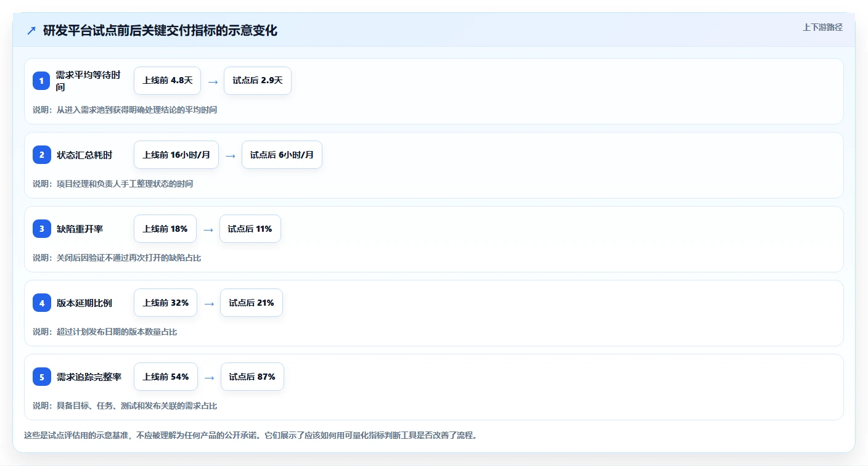Image resolution: width=868 pixels, height=466 pixels.
Task: Select the 需求平均等待时间 metric name
Action: pyautogui.click(x=88, y=81)
